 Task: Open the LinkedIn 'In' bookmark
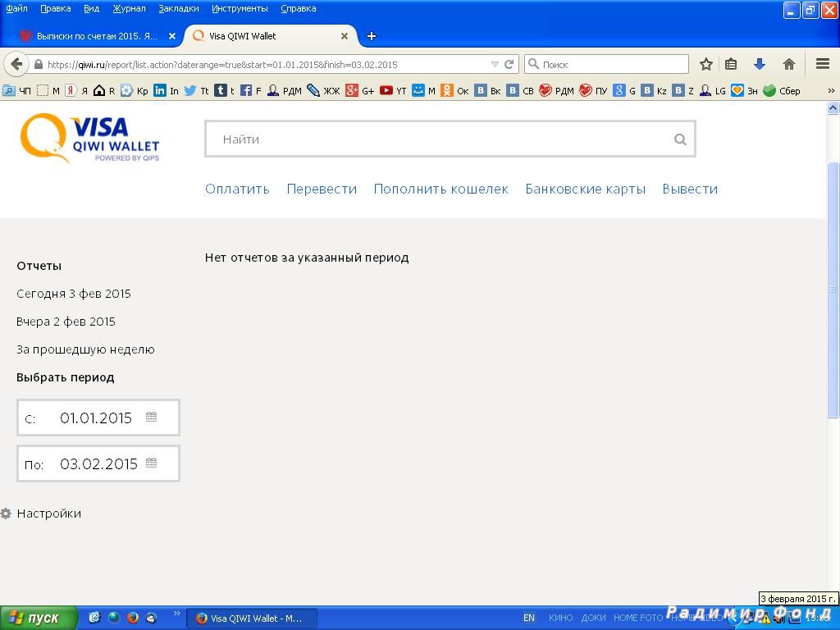pos(166,90)
